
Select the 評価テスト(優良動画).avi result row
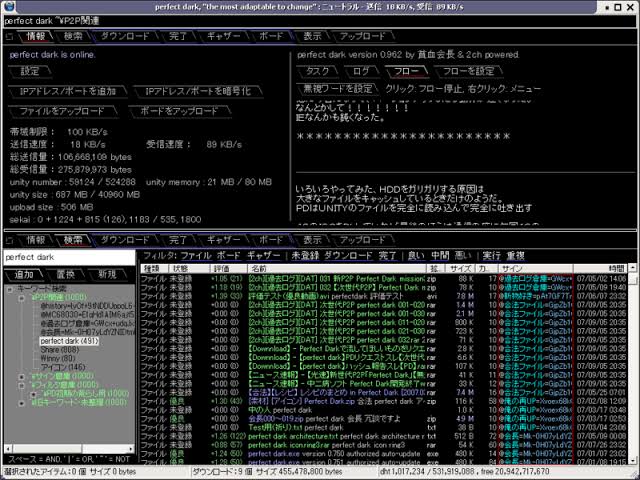tap(384, 296)
